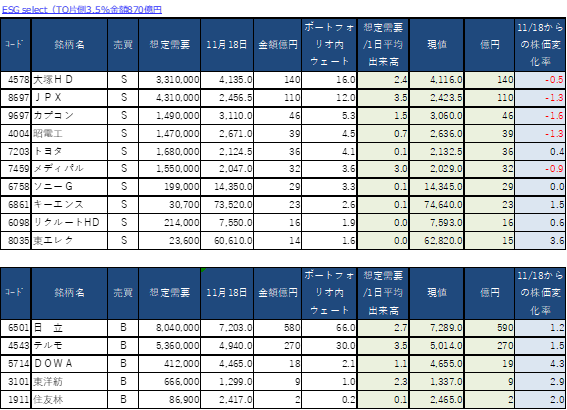Select demand value 5,360,000

tap(170, 346)
